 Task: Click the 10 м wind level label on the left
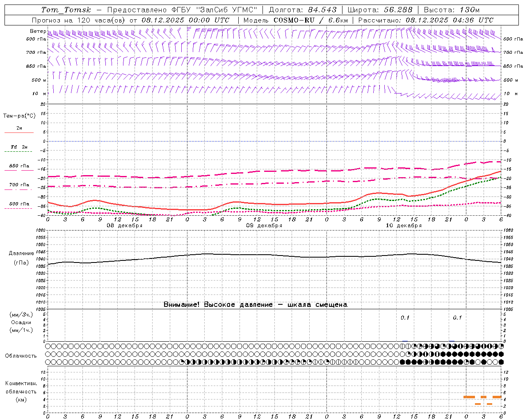[x=40, y=94]
